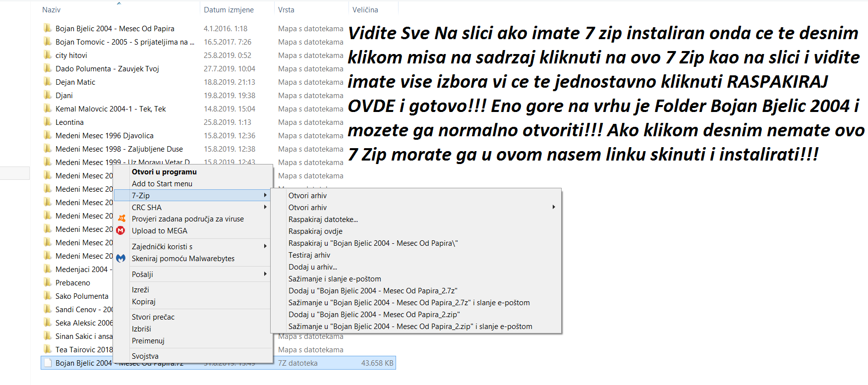This screenshot has height=385, width=868.
Task: Select Medeni Mesec 1996 Djavolica folder icon
Action: coord(48,135)
